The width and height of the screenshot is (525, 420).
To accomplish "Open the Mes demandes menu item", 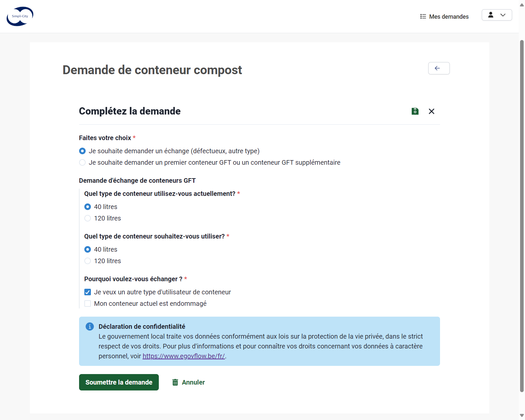I will (444, 16).
